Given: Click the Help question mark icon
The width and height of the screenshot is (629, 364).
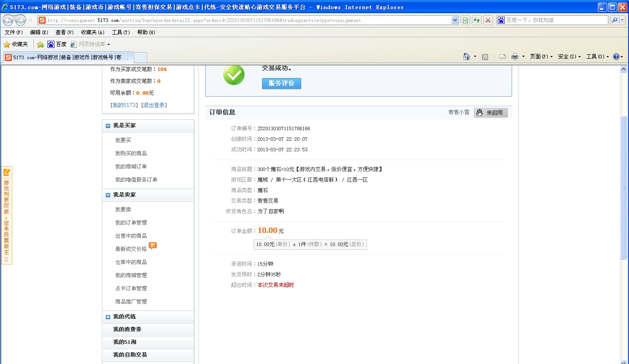Looking at the screenshot, I should (616, 57).
